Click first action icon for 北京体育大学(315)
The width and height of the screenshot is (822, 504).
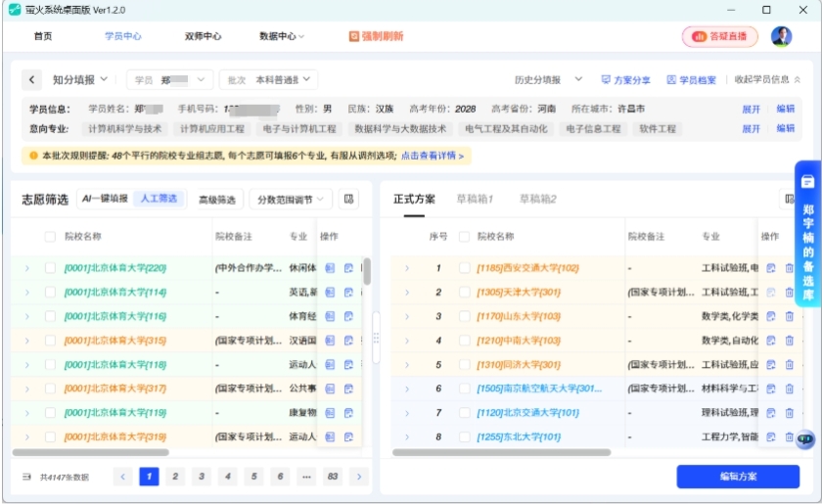tap(330, 341)
